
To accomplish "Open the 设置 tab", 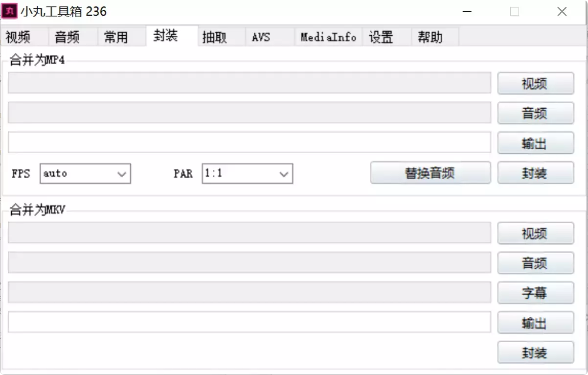I will [382, 36].
